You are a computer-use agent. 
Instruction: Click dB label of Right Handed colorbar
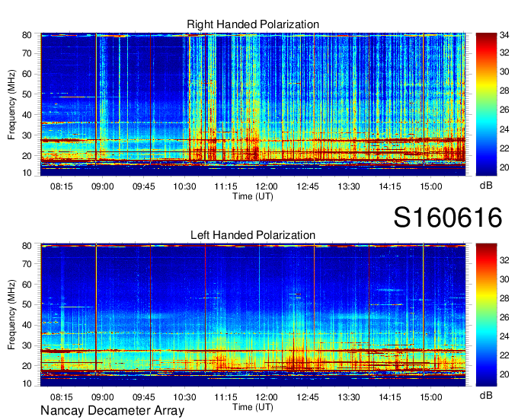pyautogui.click(x=486, y=186)
